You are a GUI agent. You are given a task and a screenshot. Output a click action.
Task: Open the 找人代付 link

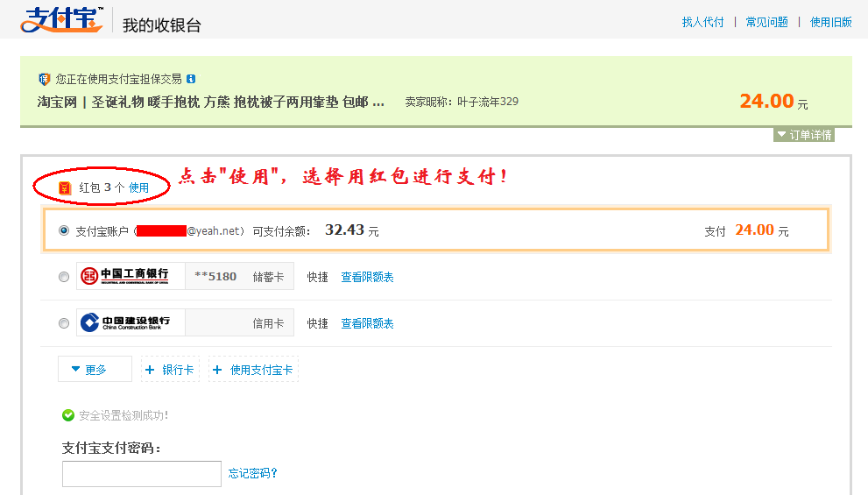pos(702,22)
